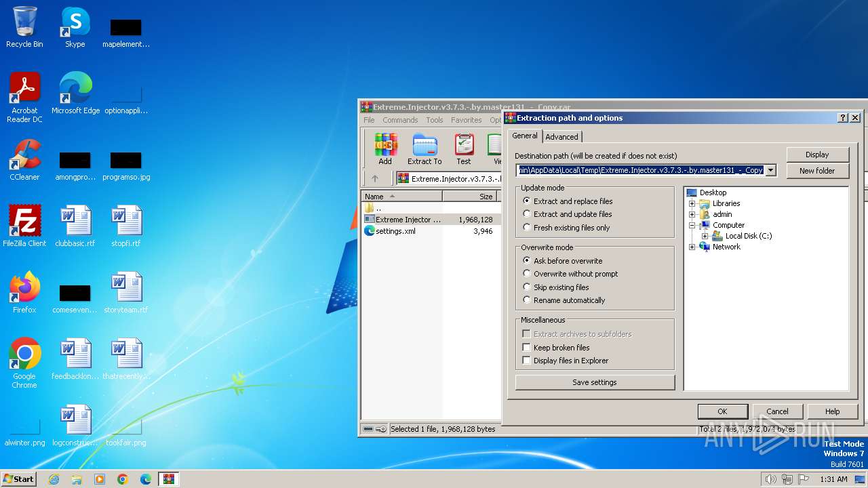Open the Tools menu in WinRAR
This screenshot has width=868, height=488.
click(x=435, y=120)
